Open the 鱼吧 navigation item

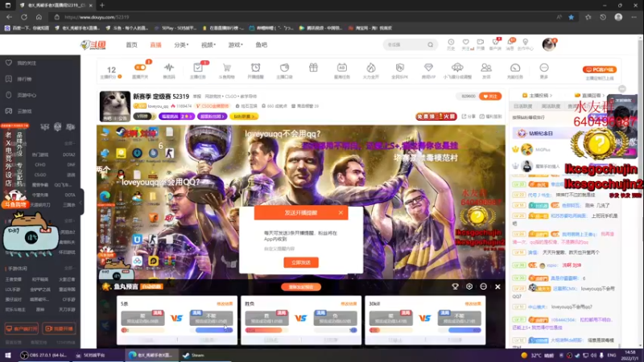pos(261,45)
